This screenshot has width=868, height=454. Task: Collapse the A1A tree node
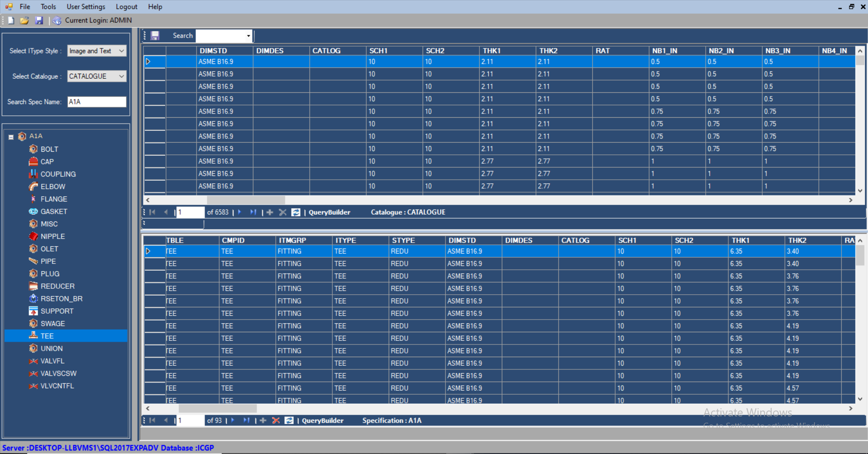(x=11, y=137)
